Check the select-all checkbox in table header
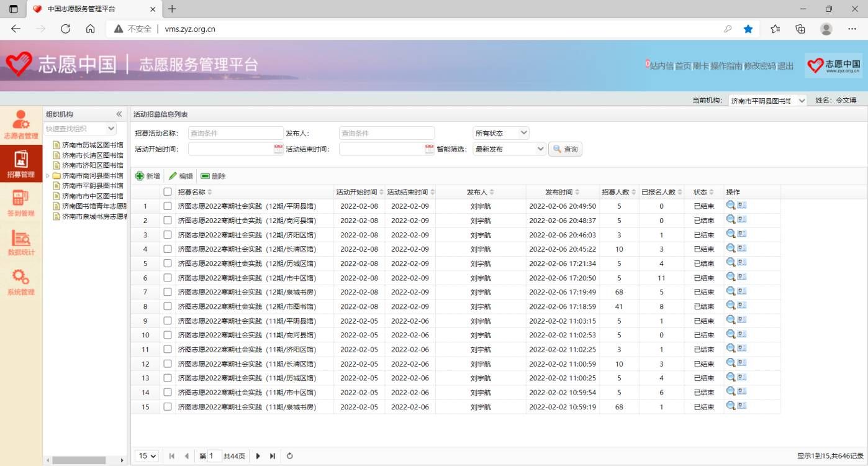 point(168,192)
